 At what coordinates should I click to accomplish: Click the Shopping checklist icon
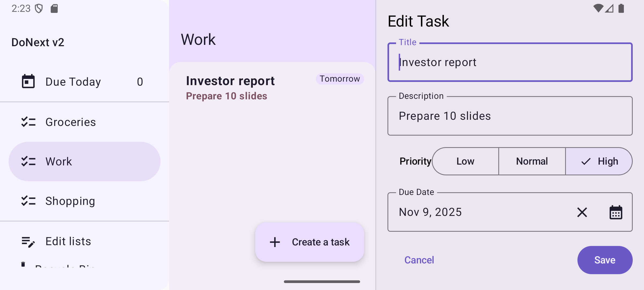(28, 201)
